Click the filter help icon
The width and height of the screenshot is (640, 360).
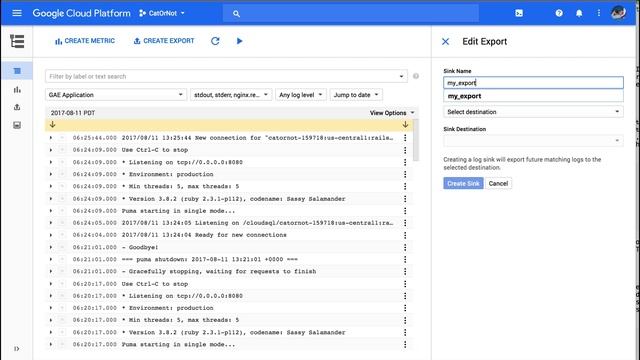pyautogui.click(x=416, y=76)
